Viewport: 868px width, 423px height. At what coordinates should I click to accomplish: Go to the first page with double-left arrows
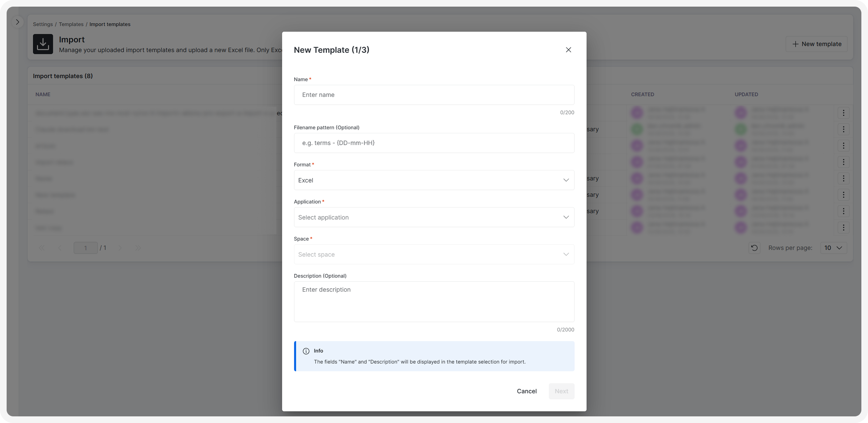[x=42, y=248]
